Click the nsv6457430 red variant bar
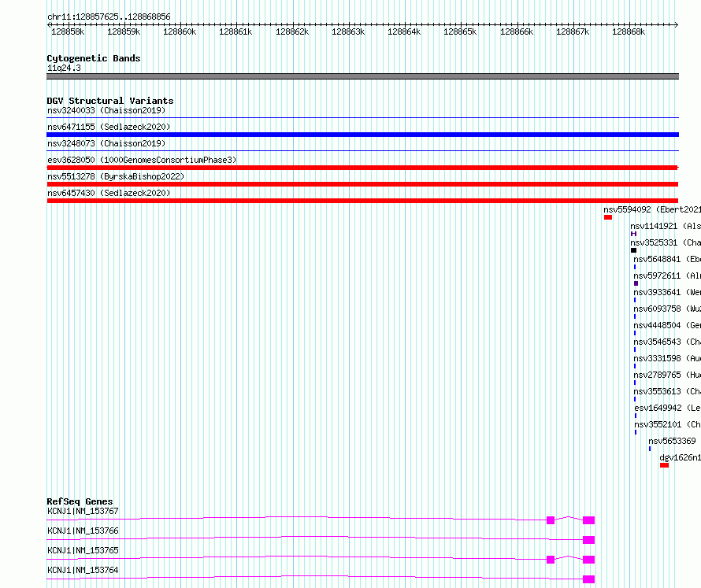 point(362,201)
